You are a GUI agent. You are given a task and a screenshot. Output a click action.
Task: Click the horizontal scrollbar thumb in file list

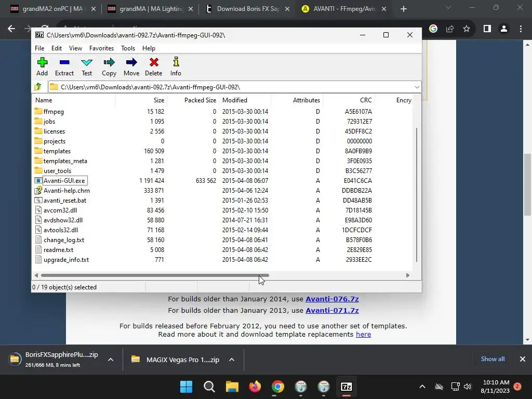click(x=155, y=275)
